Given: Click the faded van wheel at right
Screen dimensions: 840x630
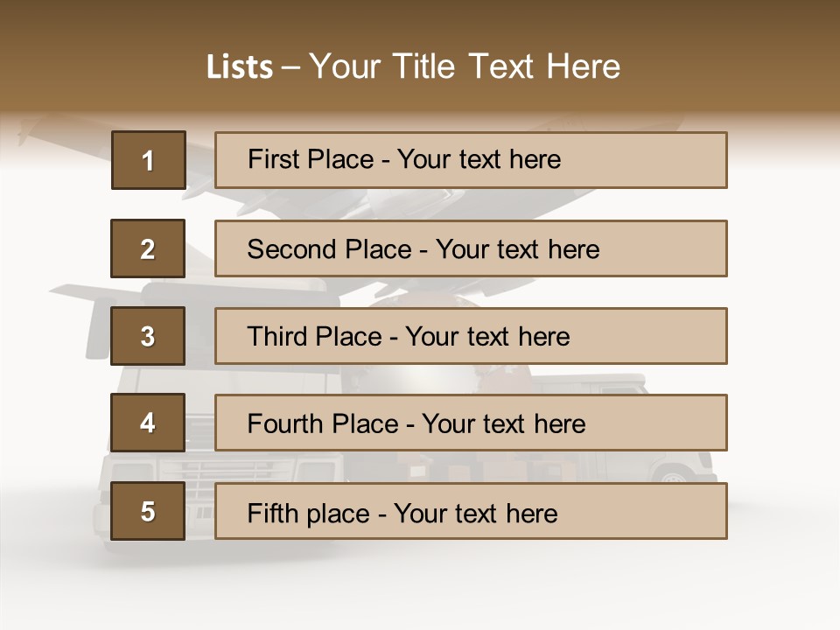Looking at the screenshot, I should 673,479.
